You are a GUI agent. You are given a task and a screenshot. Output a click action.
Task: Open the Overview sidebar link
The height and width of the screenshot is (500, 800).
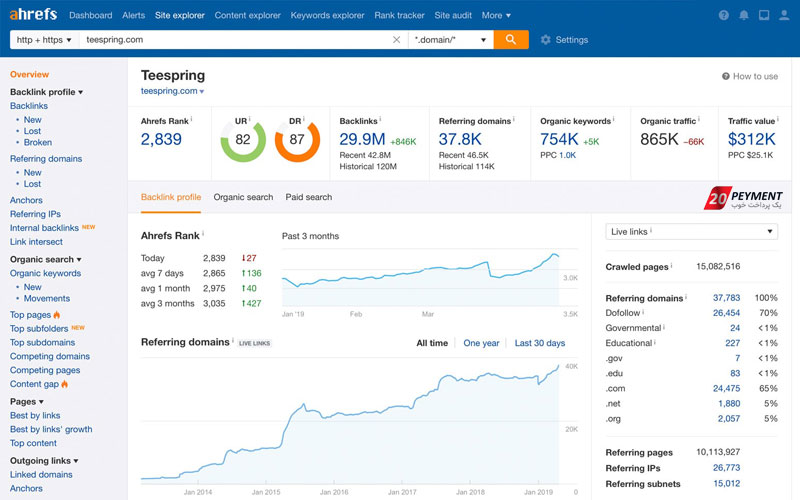coord(30,74)
